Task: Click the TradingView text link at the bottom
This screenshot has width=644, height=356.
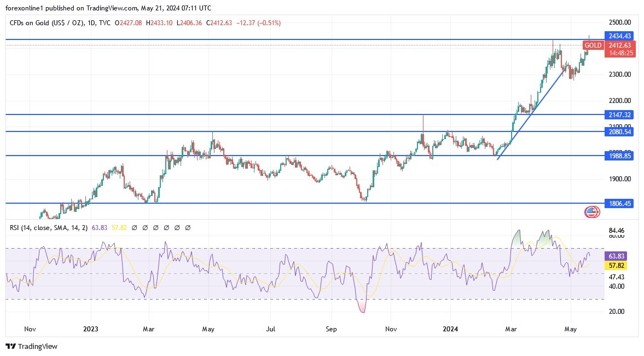Action: tap(39, 347)
